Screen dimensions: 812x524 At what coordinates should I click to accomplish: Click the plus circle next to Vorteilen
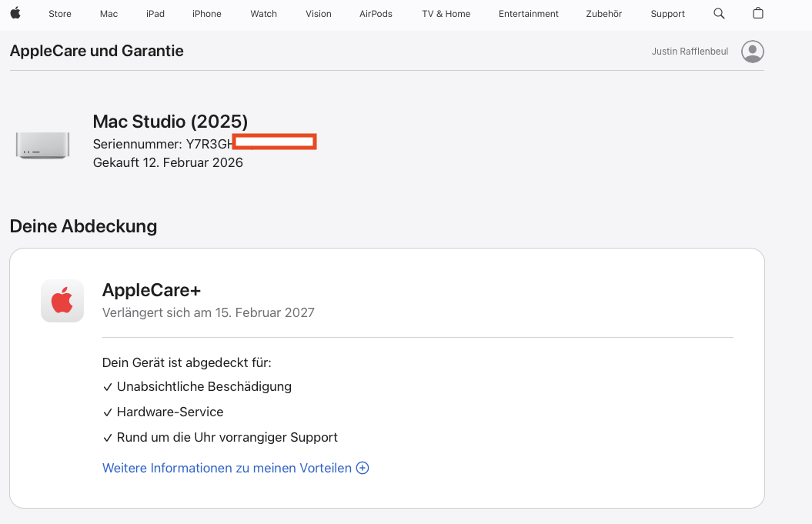tap(363, 468)
